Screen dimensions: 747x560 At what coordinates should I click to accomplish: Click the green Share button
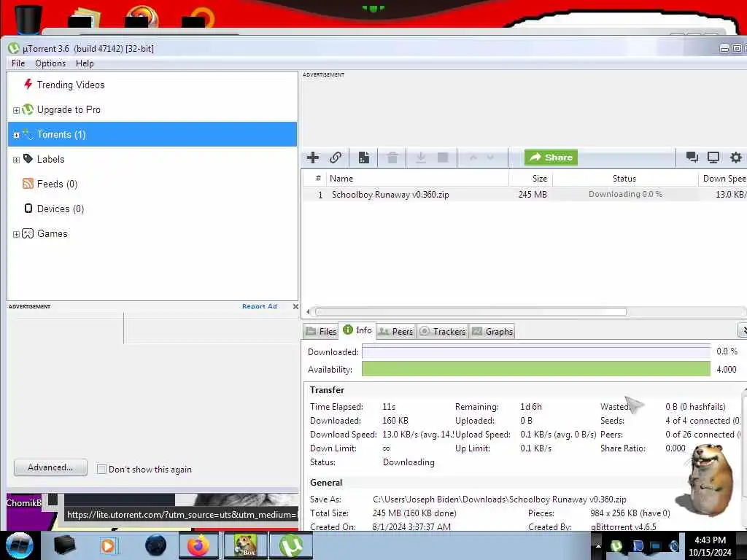[551, 157]
